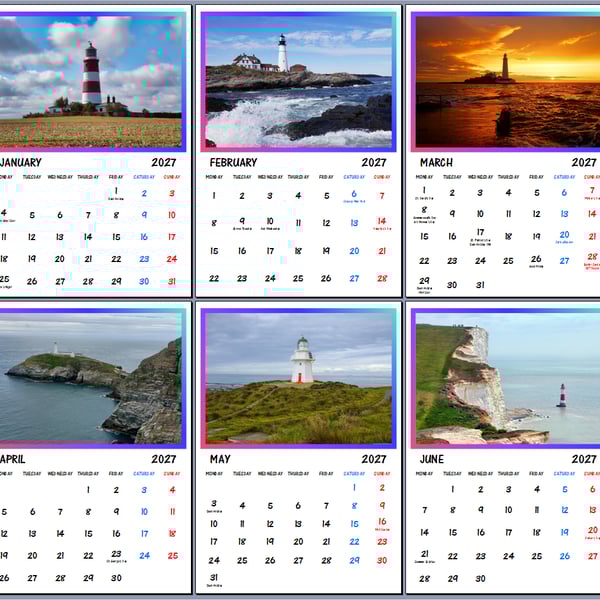Open the May white lighthouse photo
This screenshot has width=600, height=600.
pos(298,378)
